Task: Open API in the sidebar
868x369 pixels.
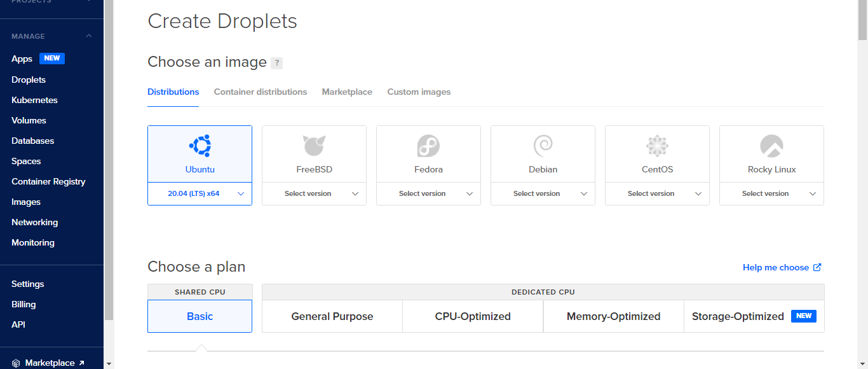Action: click(18, 324)
